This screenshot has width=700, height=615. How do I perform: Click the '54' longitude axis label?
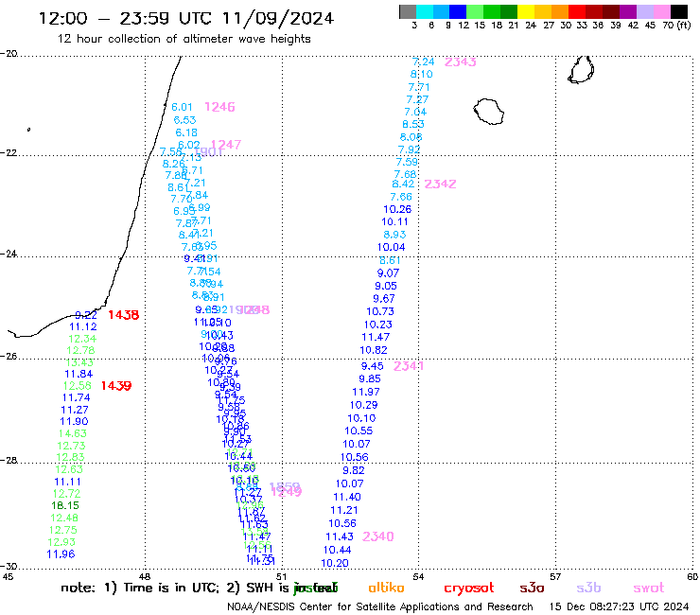click(418, 576)
